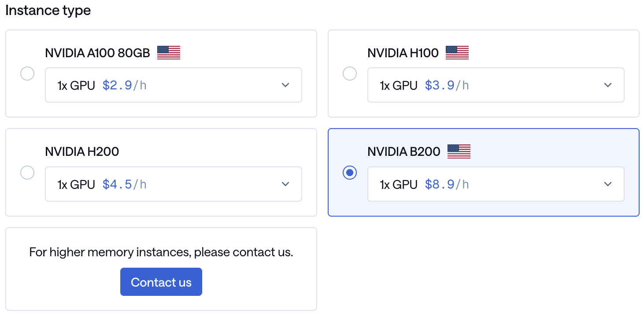The width and height of the screenshot is (644, 317).
Task: Click the chevron arrow in B200 dropdown
Action: pyautogui.click(x=608, y=184)
